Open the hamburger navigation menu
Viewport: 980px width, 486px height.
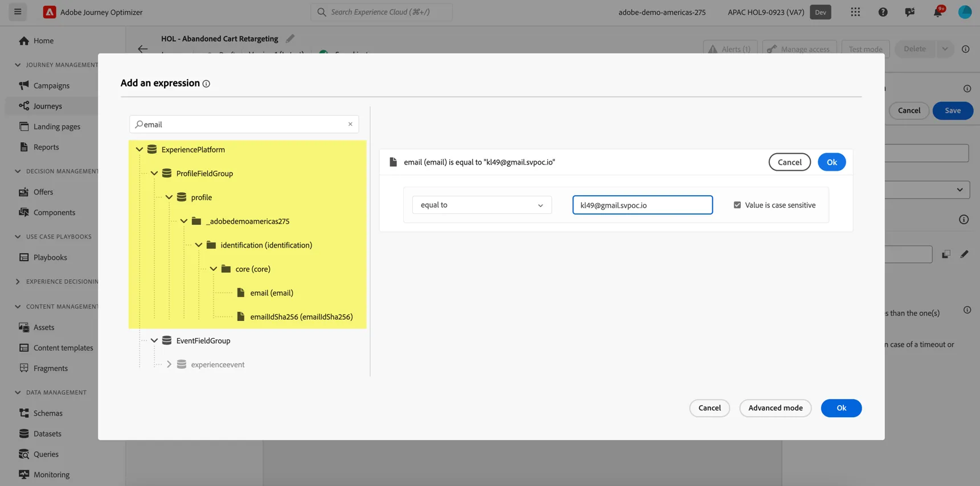click(x=18, y=12)
